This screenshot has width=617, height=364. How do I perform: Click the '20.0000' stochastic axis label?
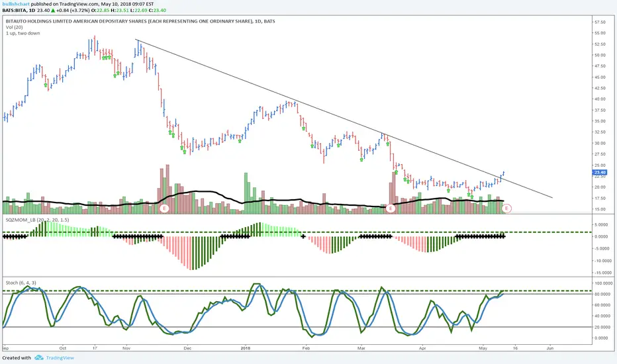pos(603,327)
